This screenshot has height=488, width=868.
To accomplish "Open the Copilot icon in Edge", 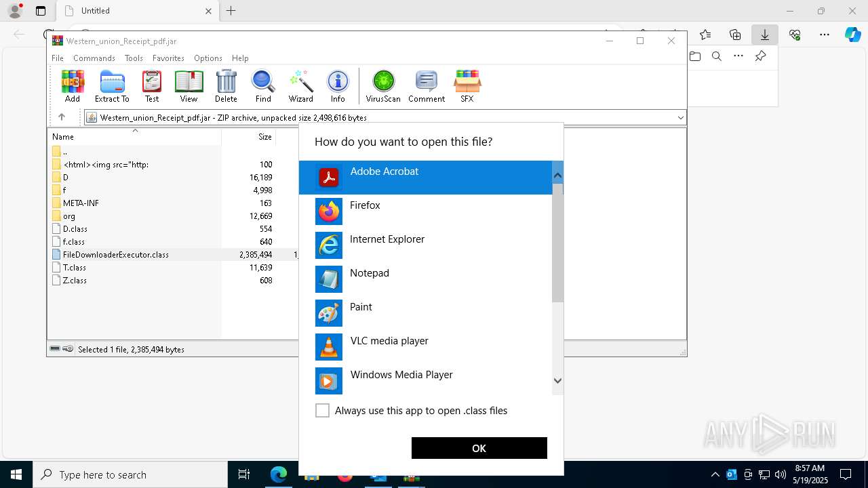I will [852, 35].
